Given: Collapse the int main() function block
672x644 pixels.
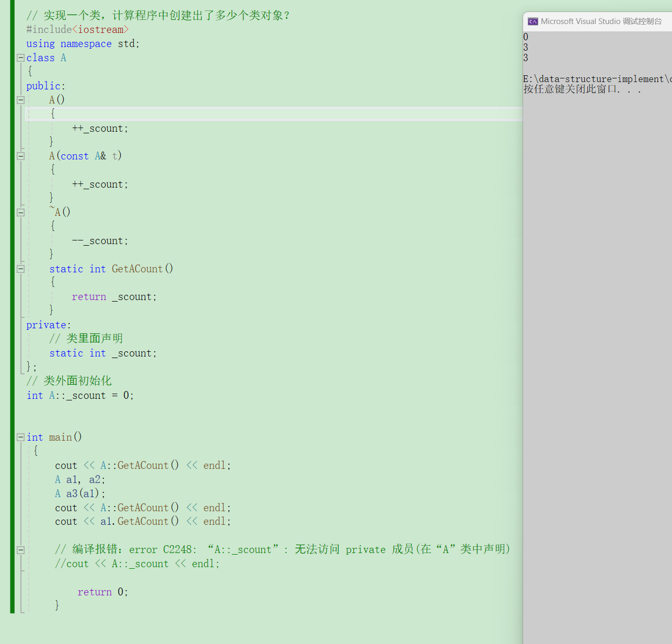Looking at the screenshot, I should (x=21, y=437).
